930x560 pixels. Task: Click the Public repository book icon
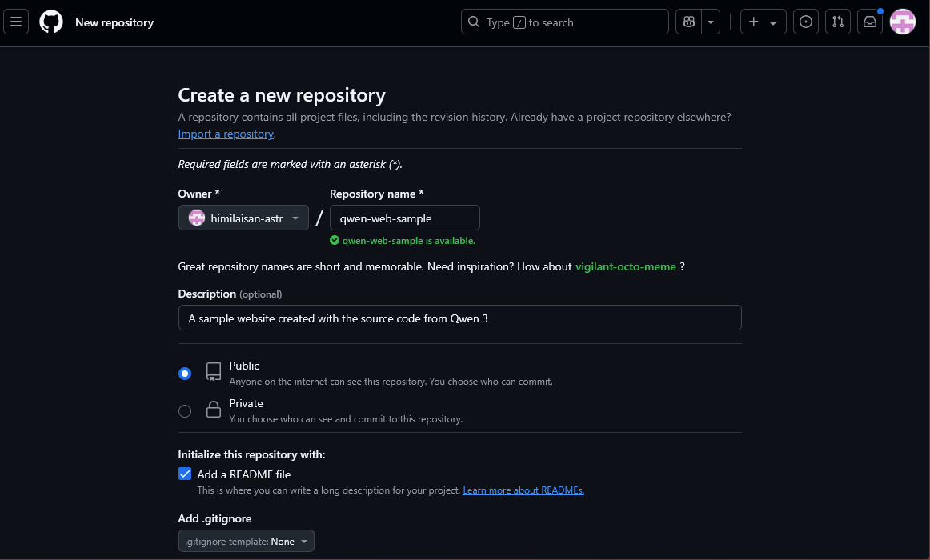(214, 371)
